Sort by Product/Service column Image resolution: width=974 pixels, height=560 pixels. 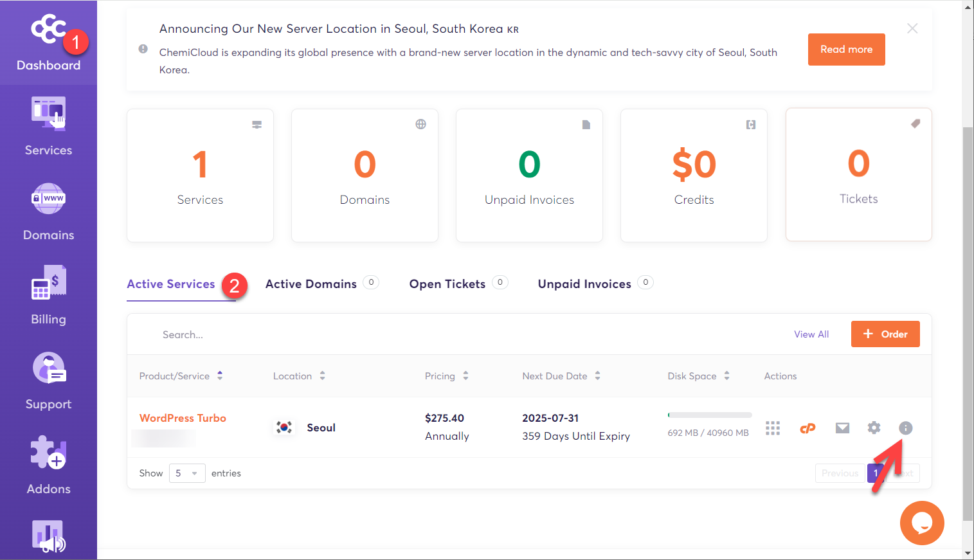[181, 376]
